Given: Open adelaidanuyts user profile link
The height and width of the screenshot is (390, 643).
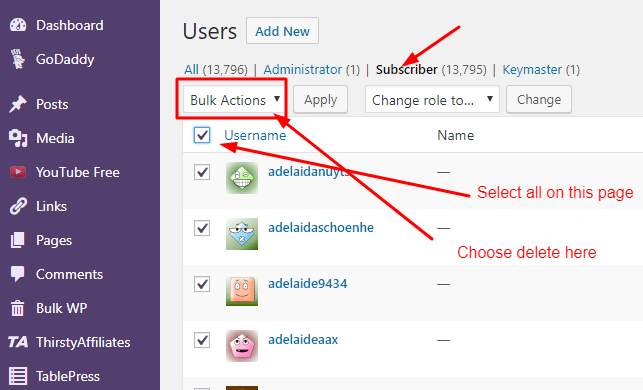Looking at the screenshot, I should (309, 171).
